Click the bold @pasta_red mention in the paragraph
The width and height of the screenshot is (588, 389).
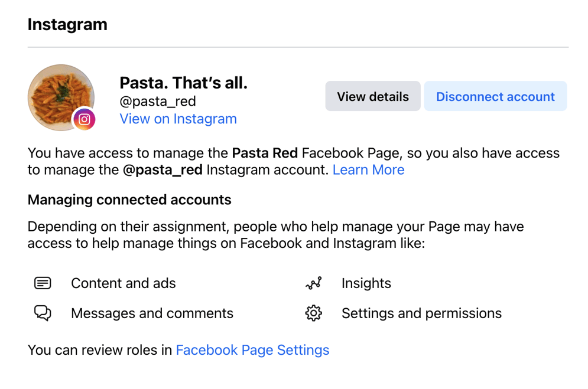[163, 170]
